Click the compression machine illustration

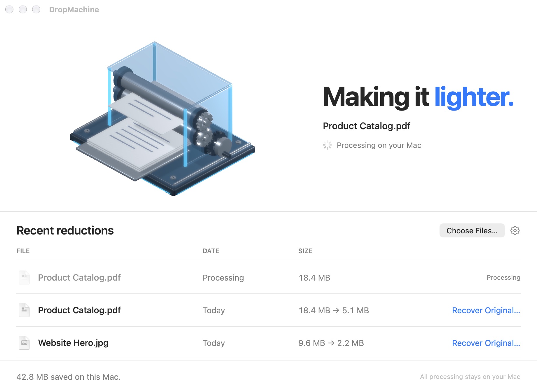click(163, 119)
